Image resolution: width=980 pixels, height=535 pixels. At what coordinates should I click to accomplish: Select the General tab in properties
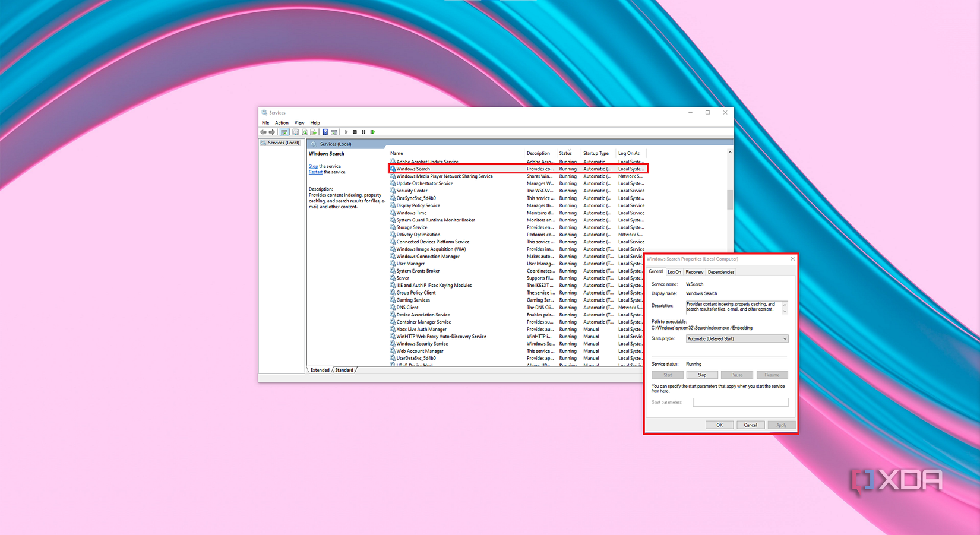tap(656, 271)
